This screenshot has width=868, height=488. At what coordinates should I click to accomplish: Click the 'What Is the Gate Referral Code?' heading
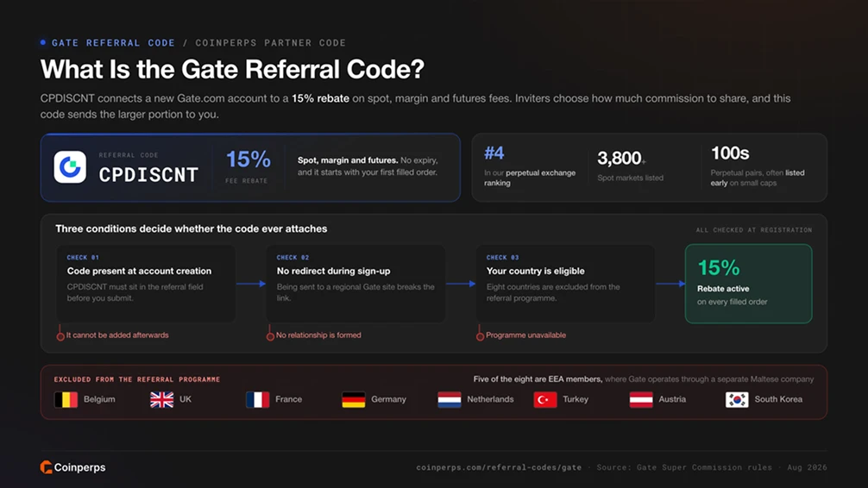coord(232,70)
